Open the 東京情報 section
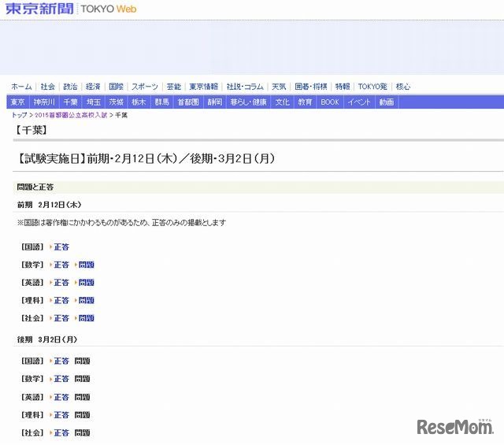The image size is (504, 445). click(x=203, y=87)
